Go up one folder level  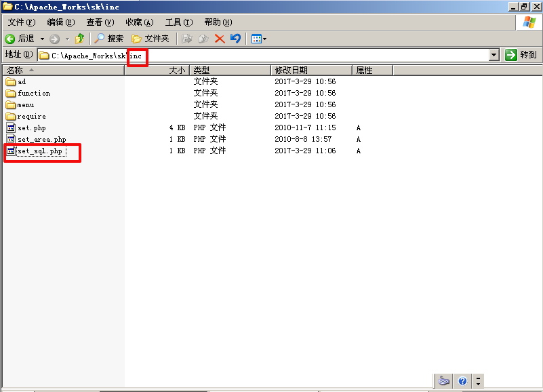click(80, 39)
